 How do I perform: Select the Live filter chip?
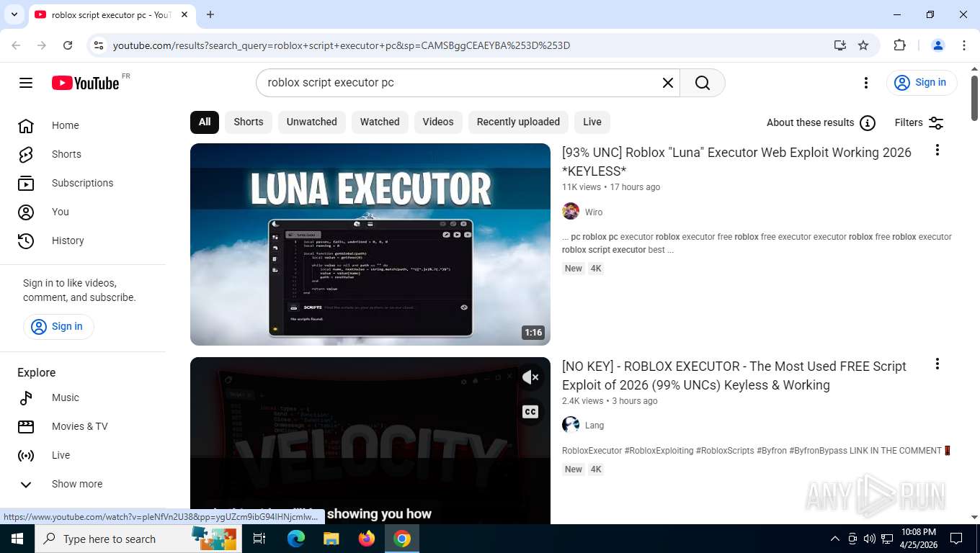coord(592,122)
